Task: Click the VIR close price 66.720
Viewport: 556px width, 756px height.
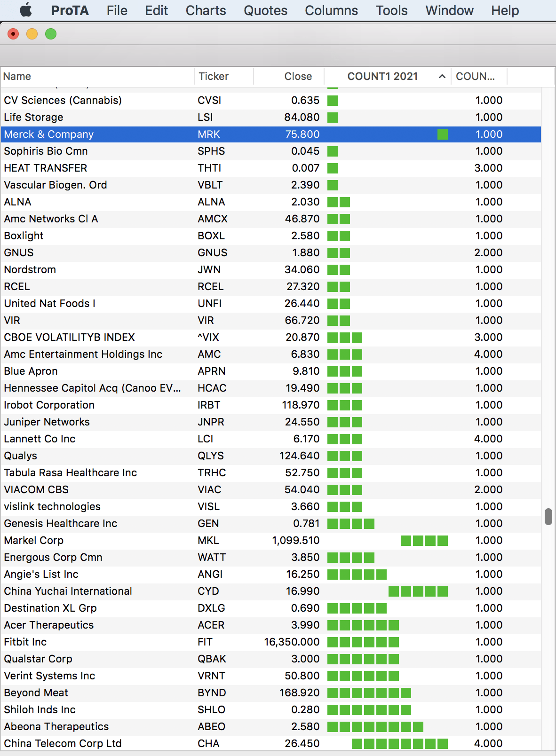Action: point(302,320)
